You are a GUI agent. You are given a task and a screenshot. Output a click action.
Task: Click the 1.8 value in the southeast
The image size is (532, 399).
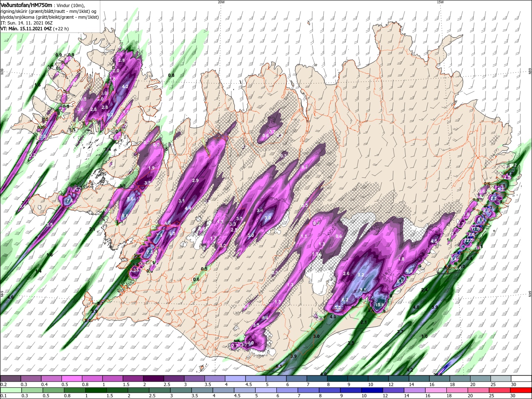click(x=401, y=259)
